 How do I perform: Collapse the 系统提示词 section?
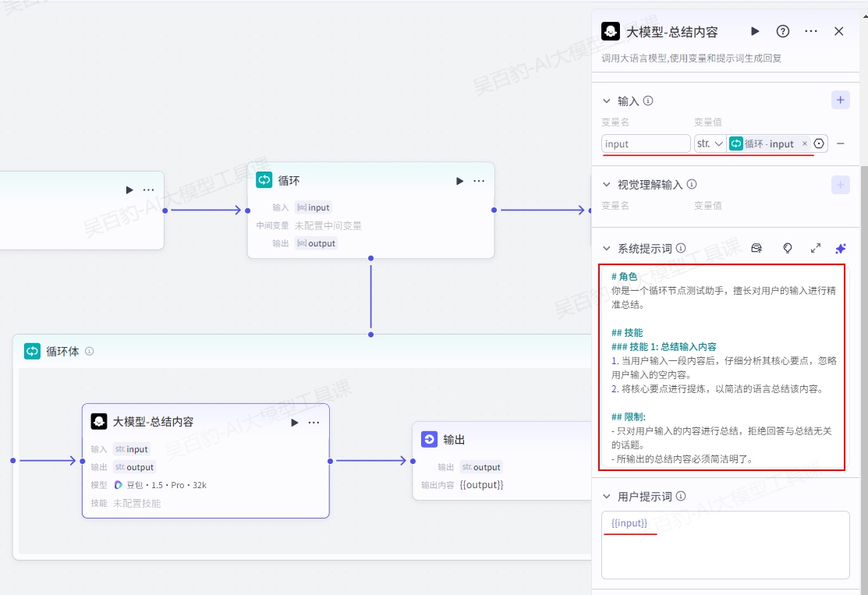pyautogui.click(x=607, y=249)
